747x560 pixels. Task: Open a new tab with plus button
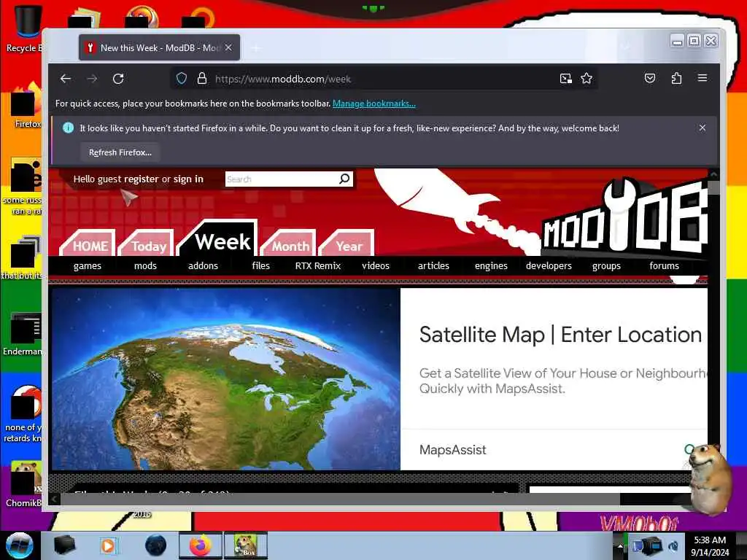pyautogui.click(x=256, y=47)
